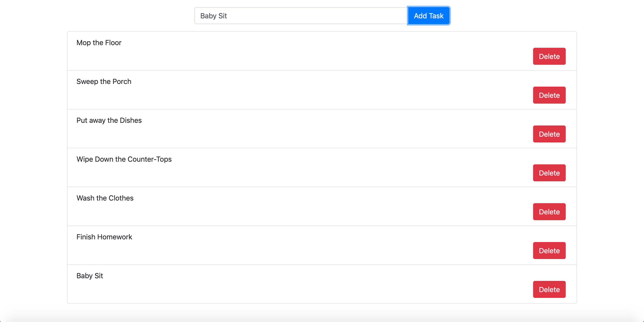644x322 pixels.
Task: Delete the Finish Homework task
Action: [x=549, y=251]
